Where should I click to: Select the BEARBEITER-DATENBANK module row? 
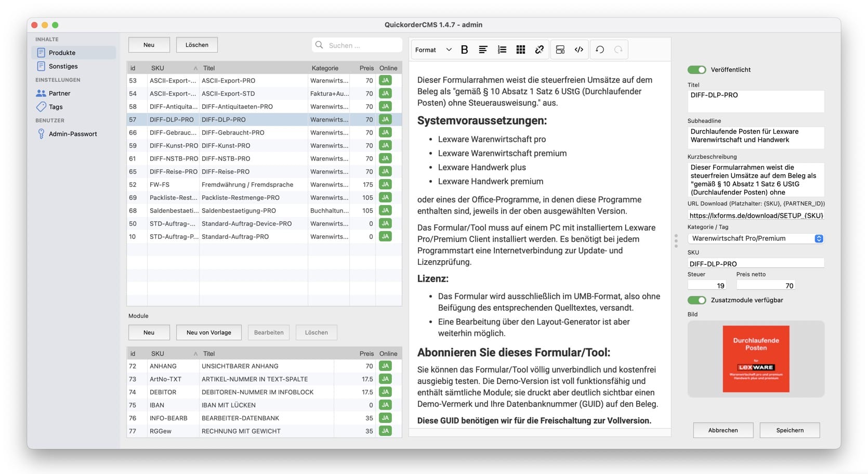click(x=264, y=418)
